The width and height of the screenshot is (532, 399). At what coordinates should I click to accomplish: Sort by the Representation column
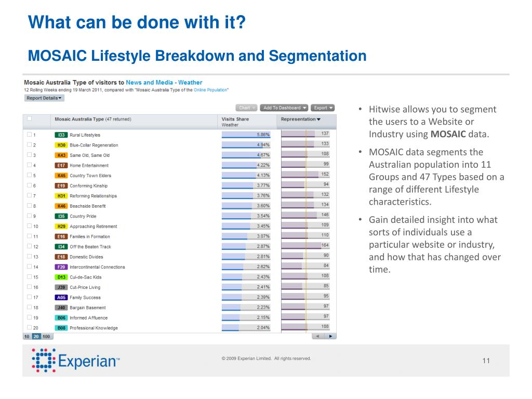[301, 119]
